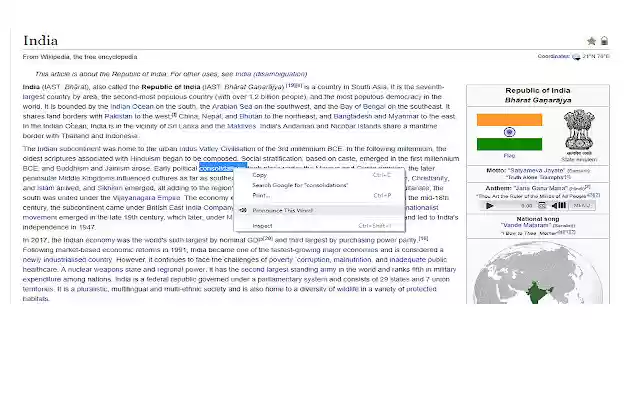Click the Republic of India infobox title
640x400 pixels.
pos(538,91)
